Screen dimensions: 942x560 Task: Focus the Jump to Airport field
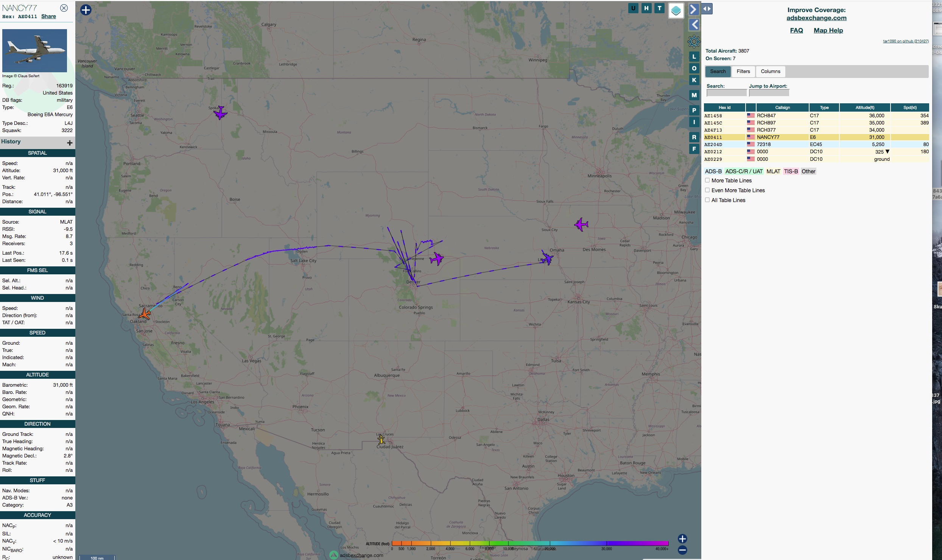[769, 93]
